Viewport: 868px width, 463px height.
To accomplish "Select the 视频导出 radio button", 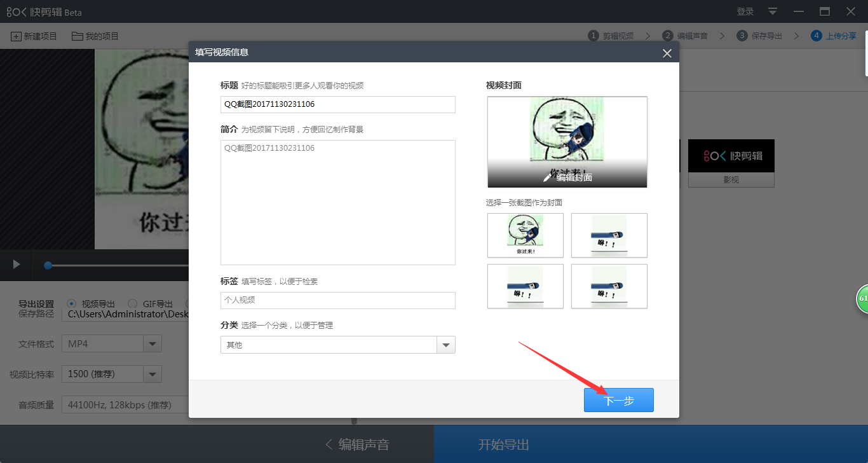I will pos(71,304).
